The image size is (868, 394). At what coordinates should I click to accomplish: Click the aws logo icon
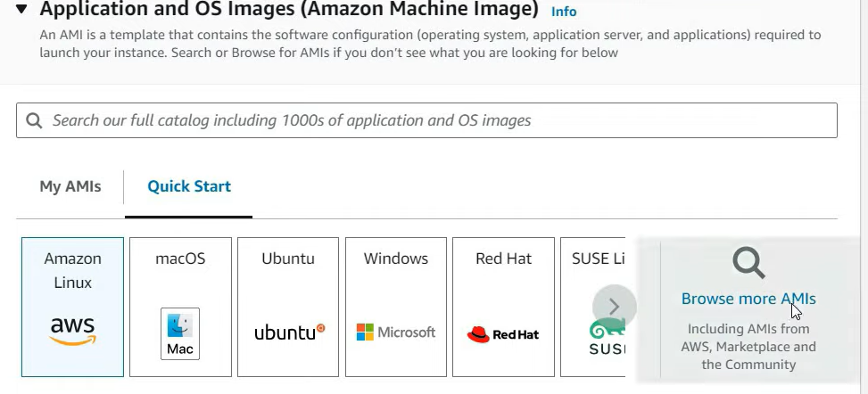click(x=72, y=332)
